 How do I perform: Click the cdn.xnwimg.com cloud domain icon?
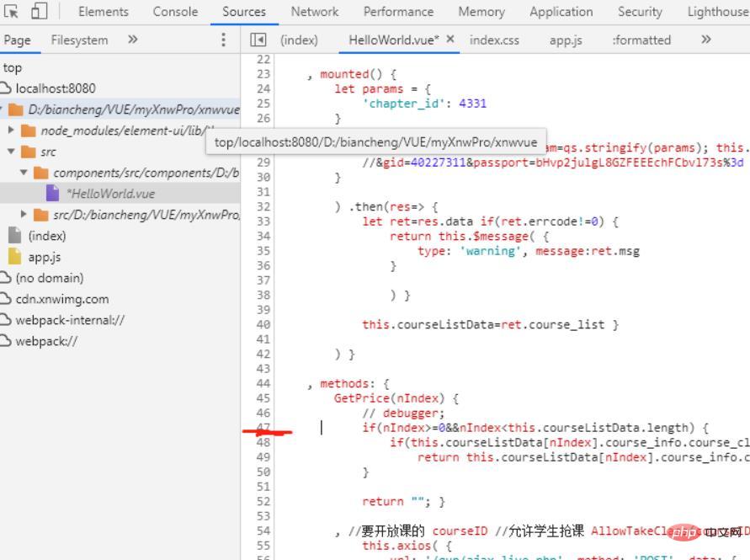(x=7, y=299)
